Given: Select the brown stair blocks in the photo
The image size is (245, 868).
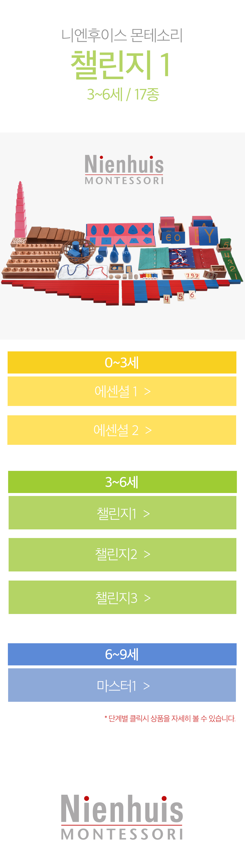Looking at the screenshot, I should pos(54,233).
